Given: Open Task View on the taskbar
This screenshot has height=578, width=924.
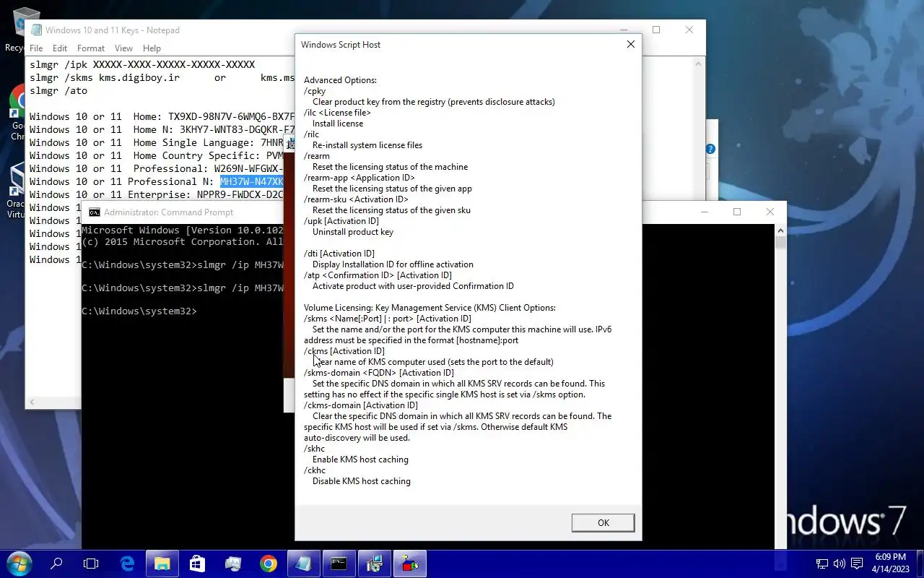Looking at the screenshot, I should [91, 564].
